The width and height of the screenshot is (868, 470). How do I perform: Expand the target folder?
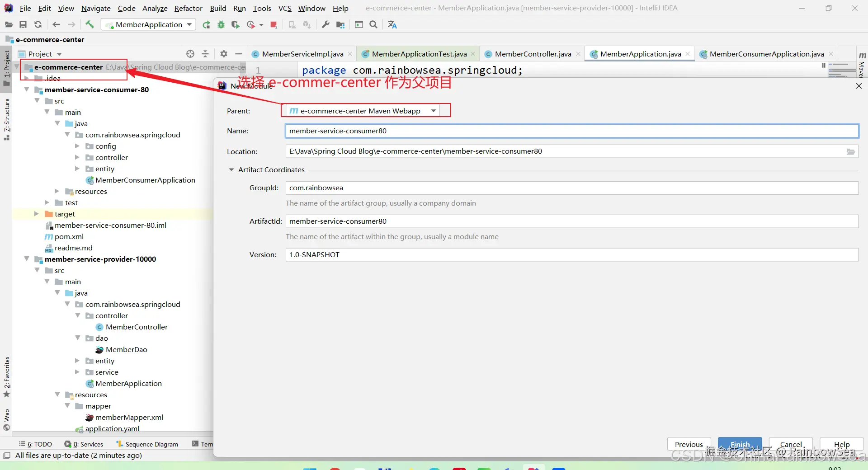pyautogui.click(x=37, y=214)
